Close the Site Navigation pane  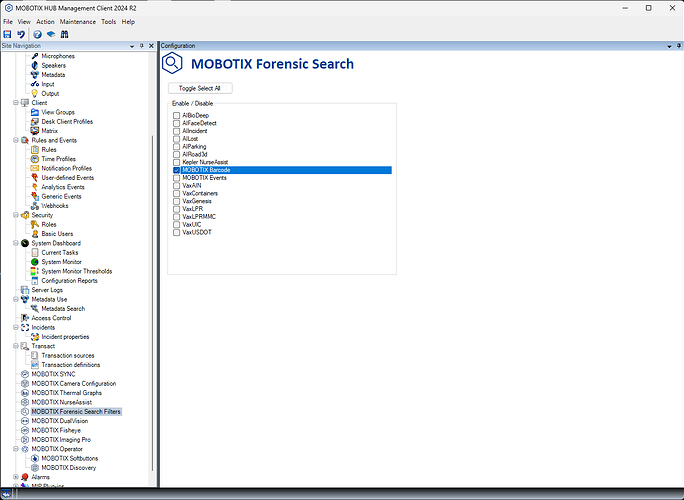[x=151, y=46]
